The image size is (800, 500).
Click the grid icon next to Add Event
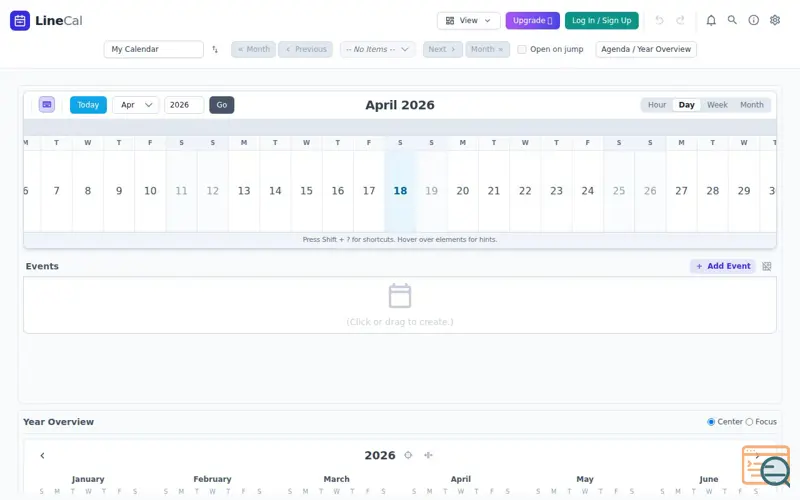coord(766,266)
